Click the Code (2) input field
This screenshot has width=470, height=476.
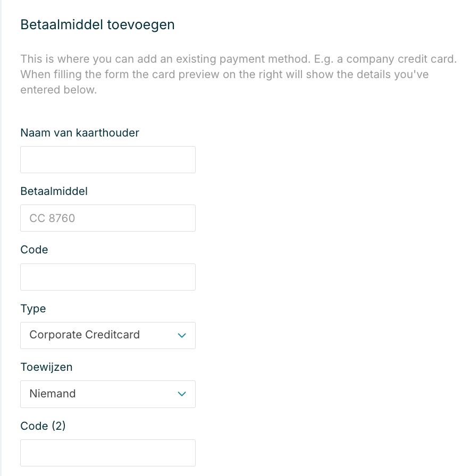coord(107,453)
